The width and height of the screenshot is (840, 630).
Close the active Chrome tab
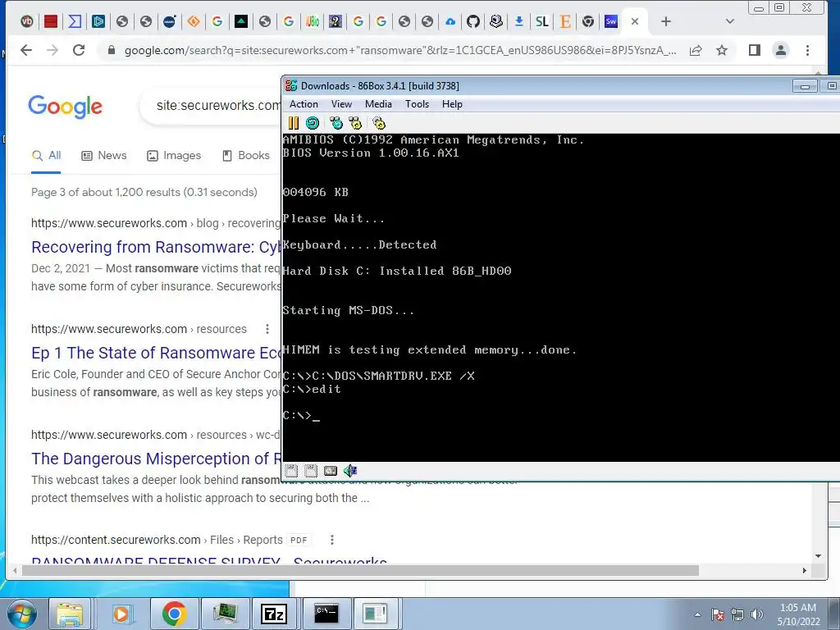click(635, 21)
